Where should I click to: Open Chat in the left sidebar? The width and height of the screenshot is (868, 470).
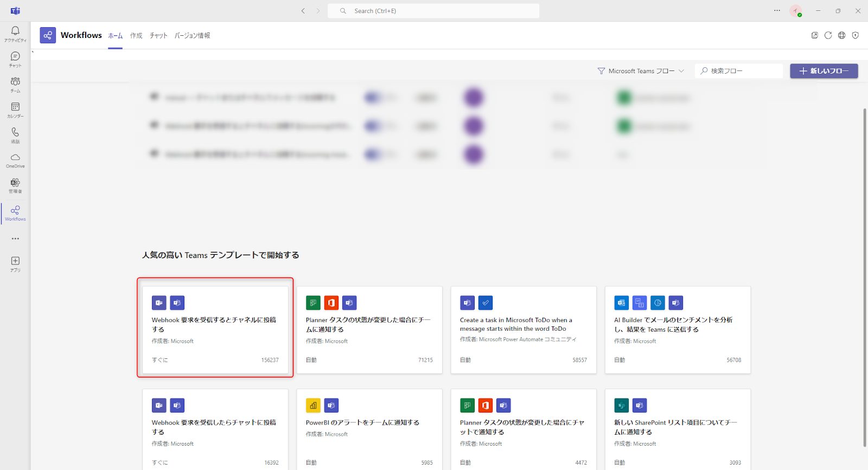(15, 59)
